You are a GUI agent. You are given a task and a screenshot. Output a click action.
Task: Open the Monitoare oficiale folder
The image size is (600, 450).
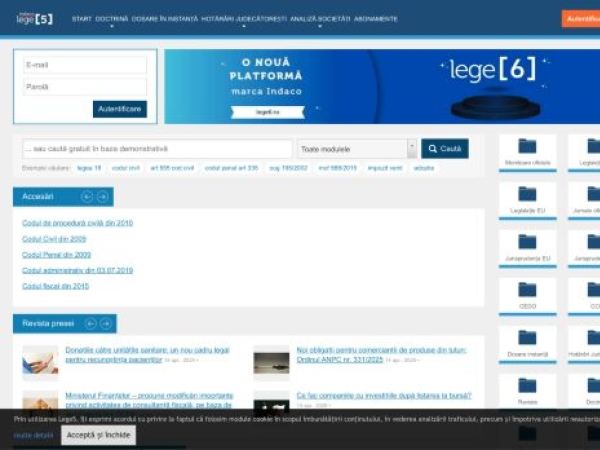527,153
